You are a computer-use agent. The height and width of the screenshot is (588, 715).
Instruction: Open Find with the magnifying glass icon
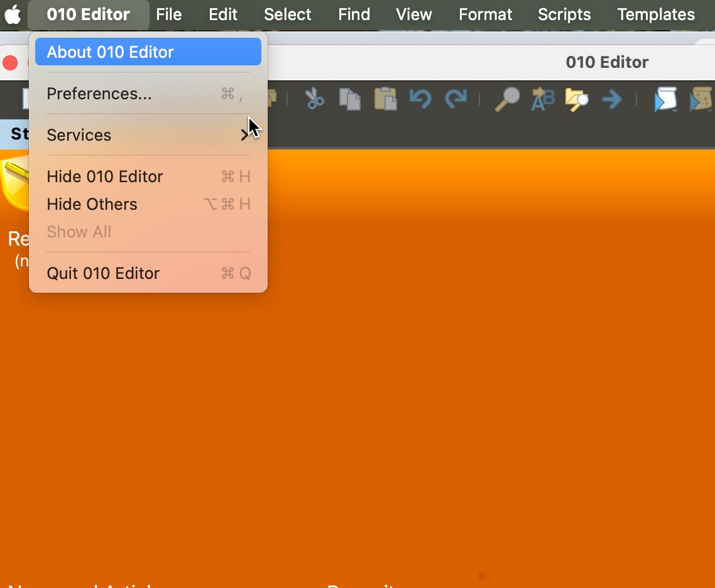coord(507,99)
